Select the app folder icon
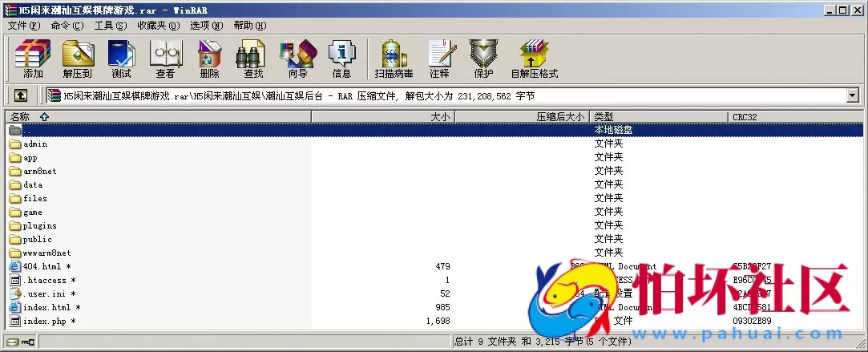The height and width of the screenshot is (352, 868). coord(15,158)
